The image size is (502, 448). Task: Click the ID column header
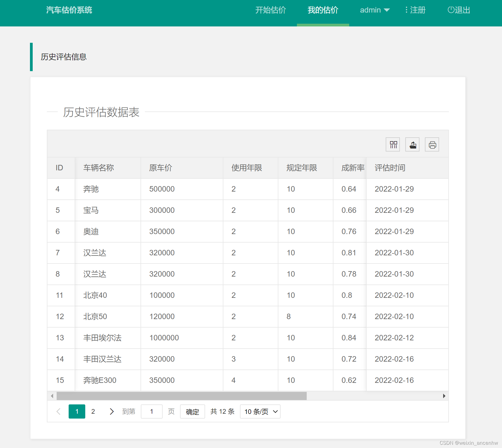pos(61,168)
